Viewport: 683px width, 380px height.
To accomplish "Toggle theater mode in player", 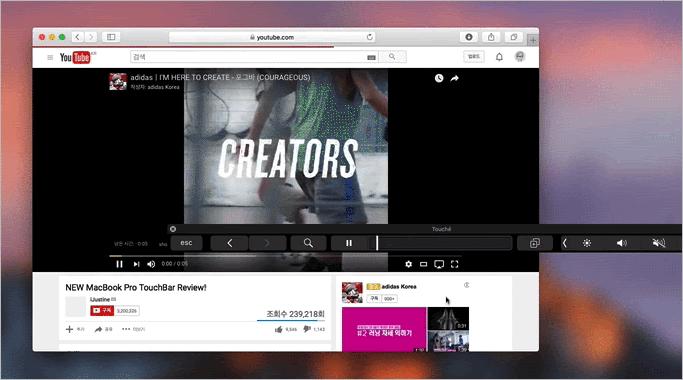I will pyautogui.click(x=423, y=264).
